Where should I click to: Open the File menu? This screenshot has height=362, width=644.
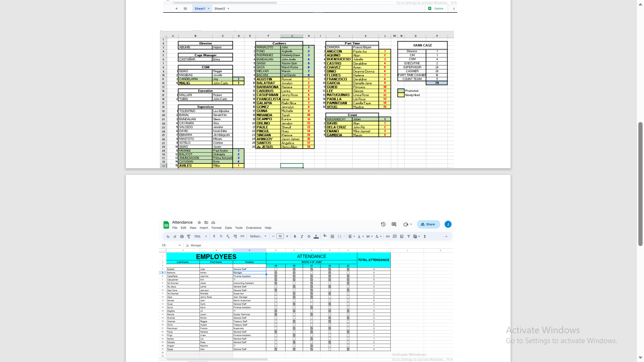(175, 228)
